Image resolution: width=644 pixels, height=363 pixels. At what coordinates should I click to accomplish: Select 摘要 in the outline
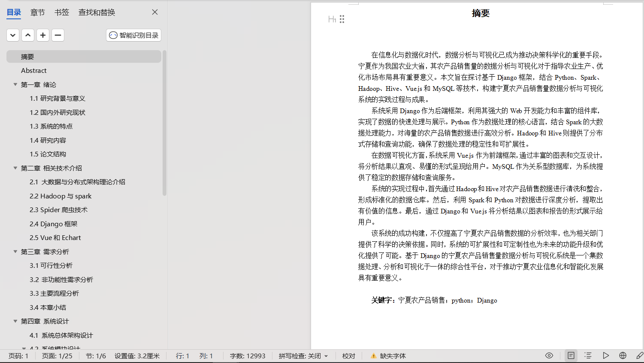[84, 57]
